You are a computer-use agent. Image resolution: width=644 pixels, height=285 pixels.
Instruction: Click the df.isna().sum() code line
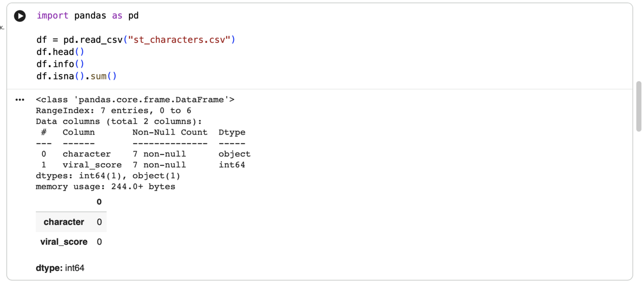click(76, 76)
